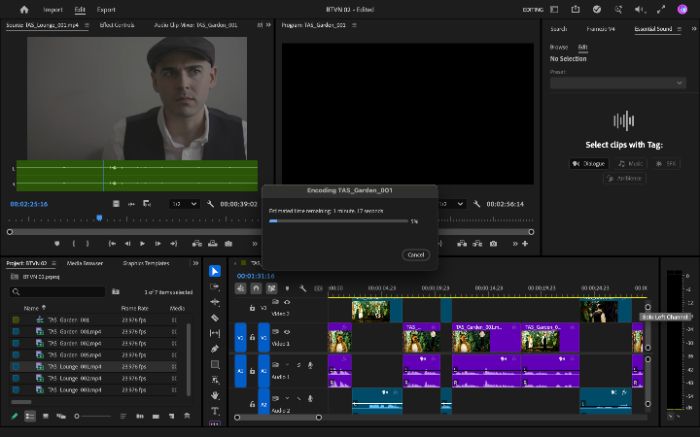700x437 pixels.
Task: Expand Program monitor transport overflow chevrons
Action: pyautogui.click(x=515, y=244)
